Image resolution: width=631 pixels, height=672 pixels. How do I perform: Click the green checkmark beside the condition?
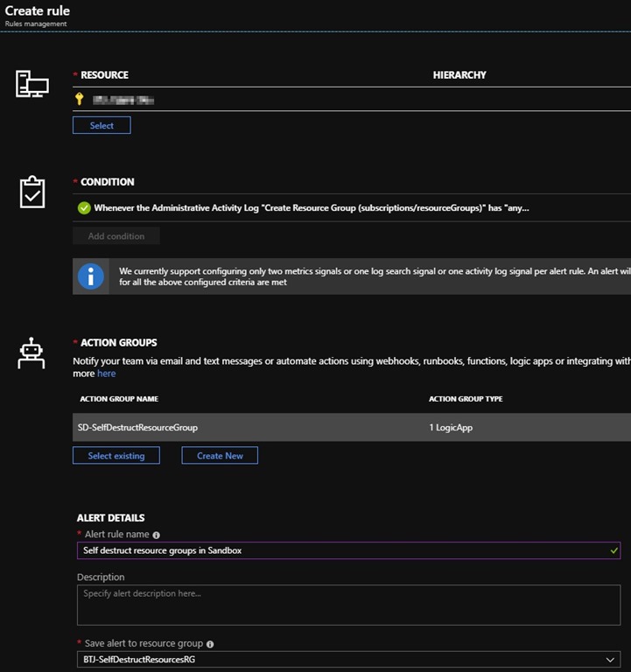click(x=84, y=208)
